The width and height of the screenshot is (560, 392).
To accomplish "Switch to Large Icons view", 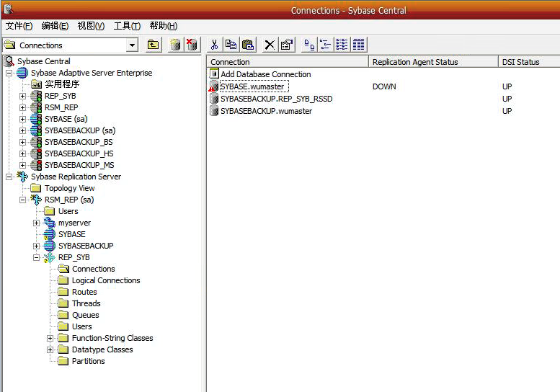I will tap(309, 45).
